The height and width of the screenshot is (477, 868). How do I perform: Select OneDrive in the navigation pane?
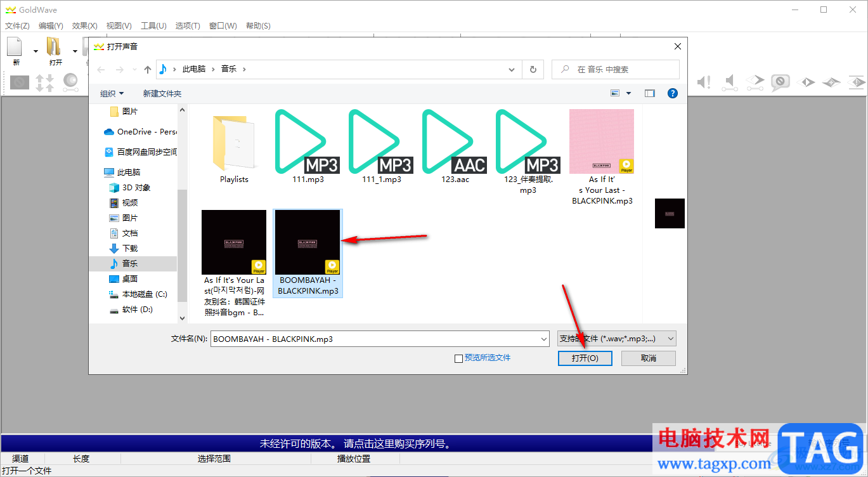click(140, 132)
